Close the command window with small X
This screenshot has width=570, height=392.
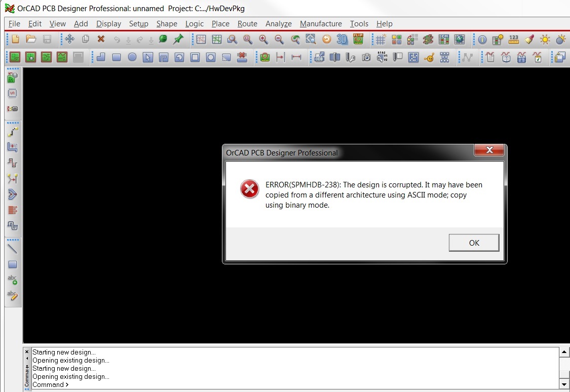coord(26,351)
